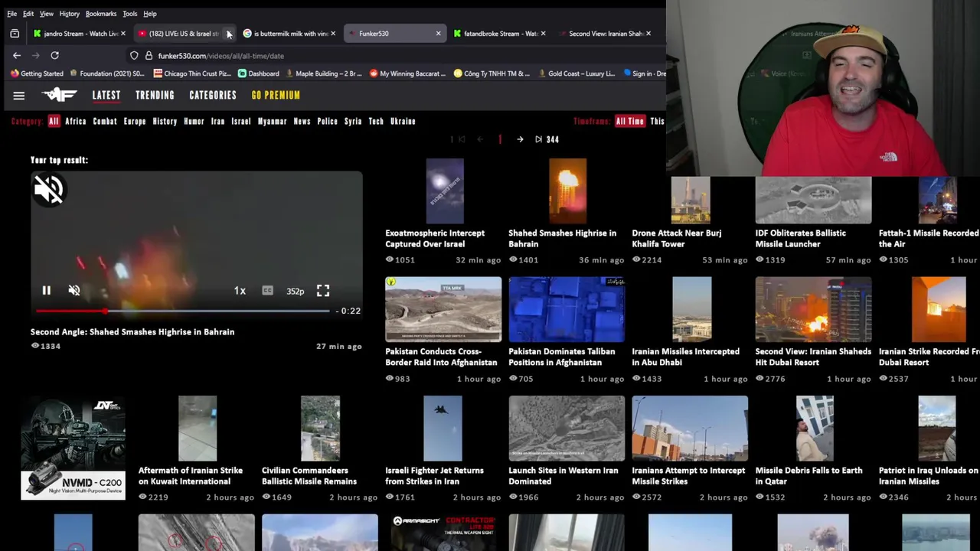Screen dimensions: 980x551
Task: Open the My Winning Baccarat bookmark
Action: tap(407, 73)
